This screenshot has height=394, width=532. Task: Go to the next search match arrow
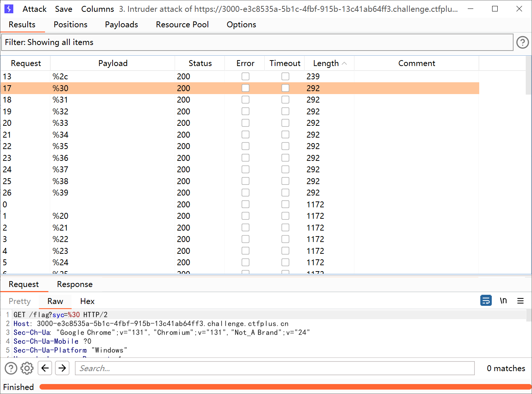tap(62, 368)
